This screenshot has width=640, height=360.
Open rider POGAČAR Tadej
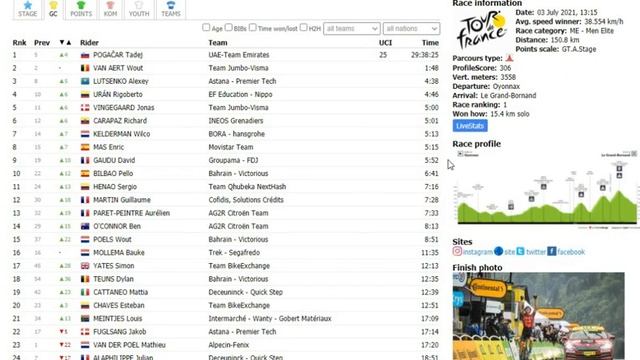click(118, 55)
